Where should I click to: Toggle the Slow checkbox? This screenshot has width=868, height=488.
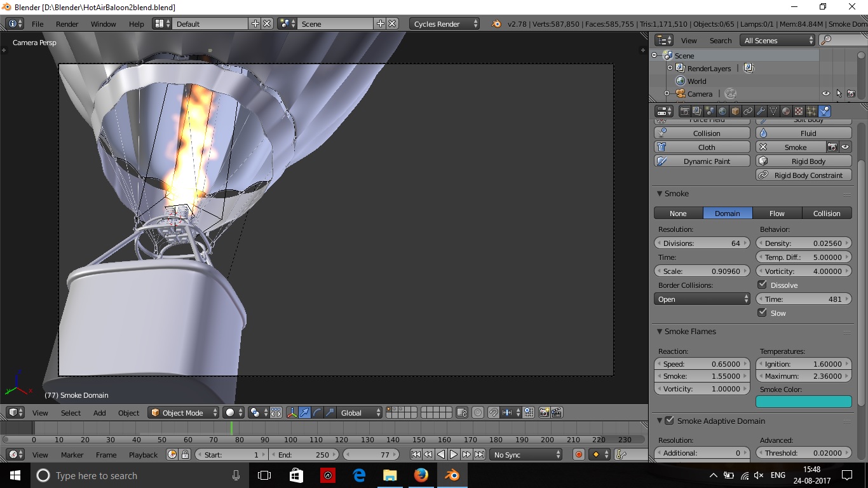point(763,313)
